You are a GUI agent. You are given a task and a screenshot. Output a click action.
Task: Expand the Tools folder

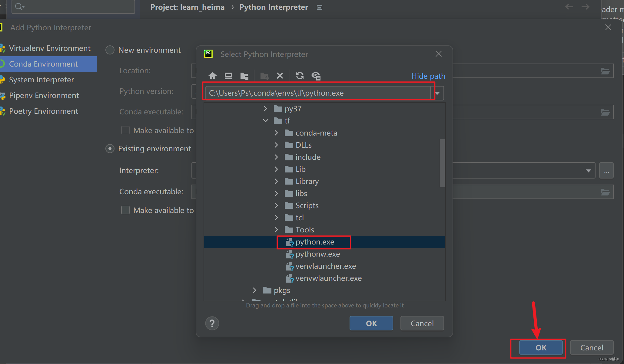click(276, 229)
